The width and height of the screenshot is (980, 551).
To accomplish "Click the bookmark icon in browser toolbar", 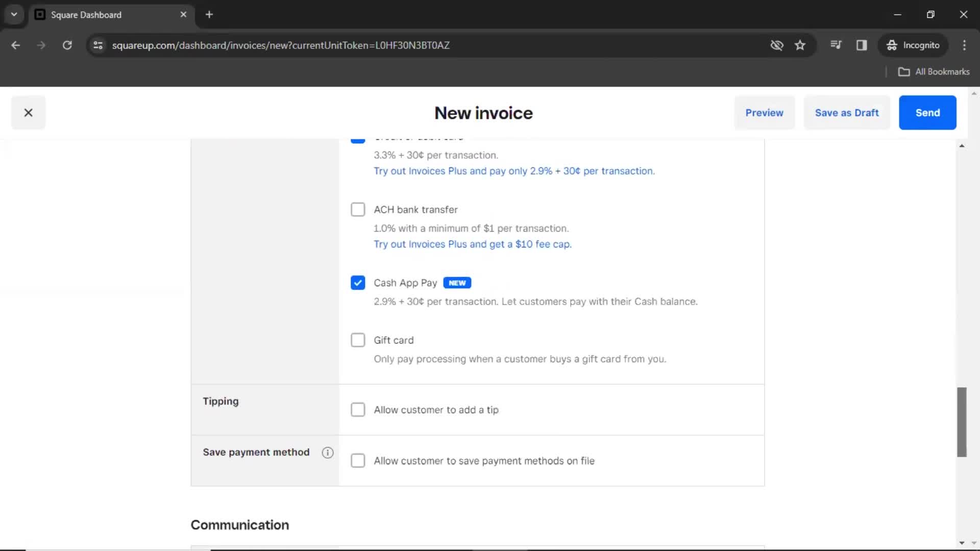I will tap(800, 45).
